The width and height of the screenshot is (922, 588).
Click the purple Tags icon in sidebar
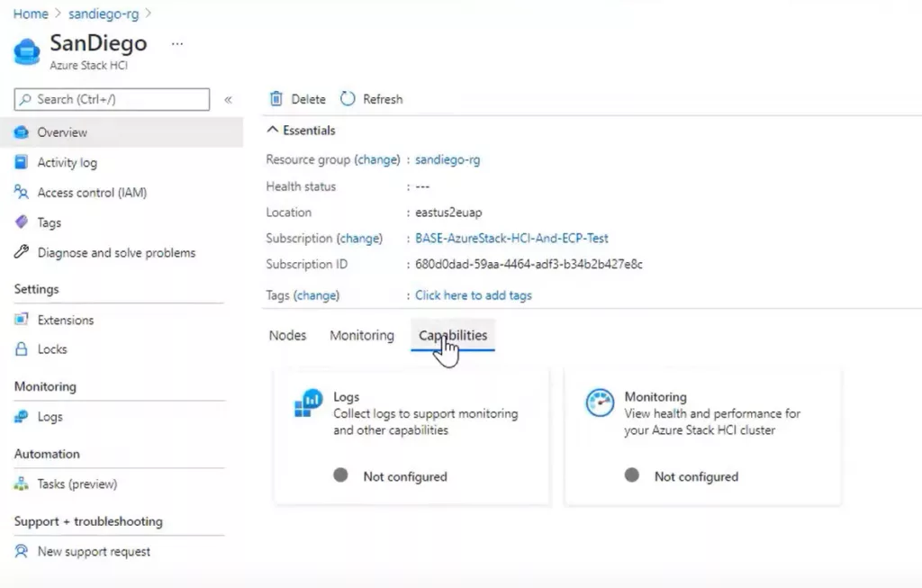point(22,222)
